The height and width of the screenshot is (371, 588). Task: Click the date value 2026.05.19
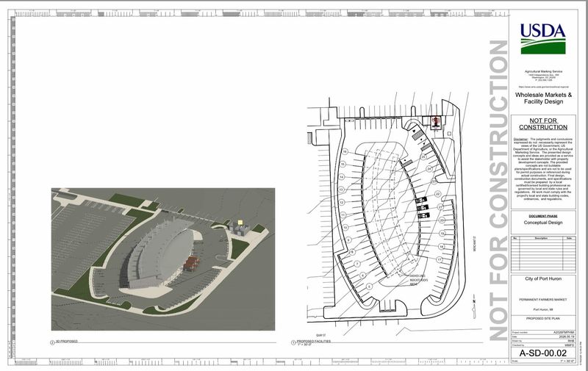[567, 336]
